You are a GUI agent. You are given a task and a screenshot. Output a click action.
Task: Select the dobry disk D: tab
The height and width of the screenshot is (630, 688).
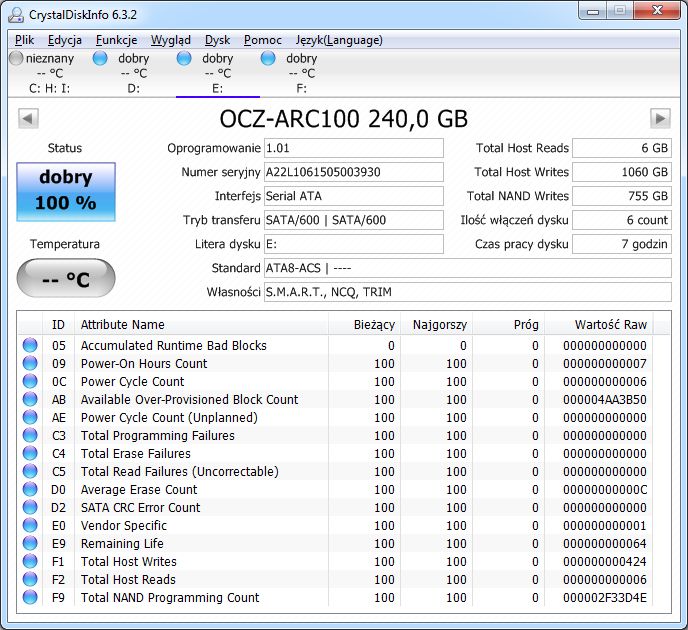(x=133, y=73)
